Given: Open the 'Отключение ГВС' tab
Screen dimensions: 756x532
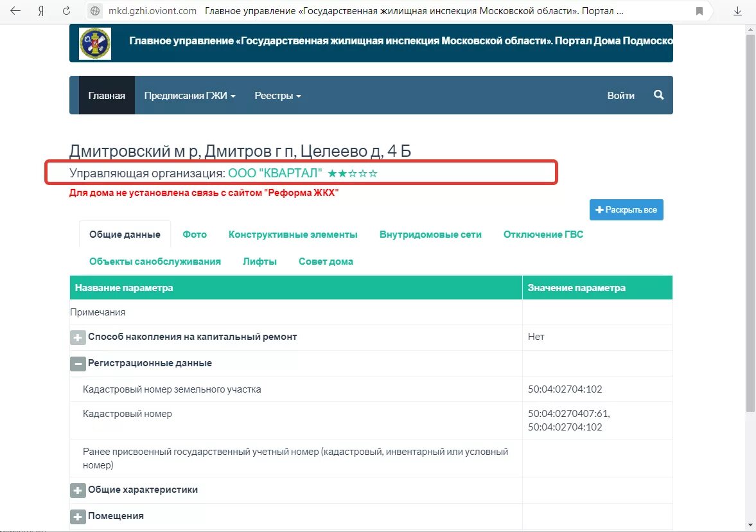Looking at the screenshot, I should [x=543, y=235].
